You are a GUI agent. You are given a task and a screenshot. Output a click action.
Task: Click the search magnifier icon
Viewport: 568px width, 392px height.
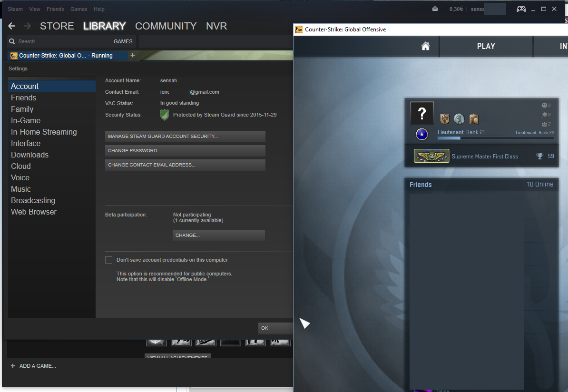click(12, 41)
